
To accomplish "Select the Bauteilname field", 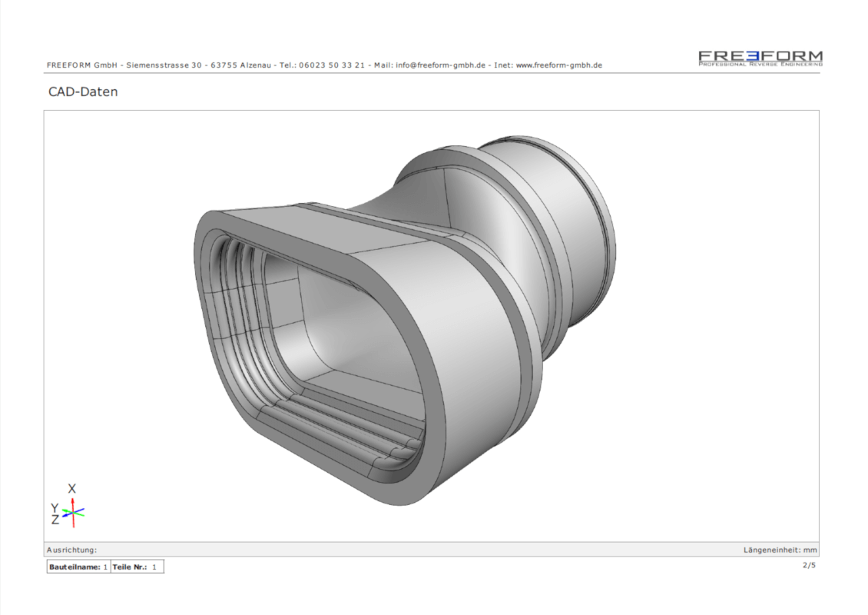I will coord(78,567).
